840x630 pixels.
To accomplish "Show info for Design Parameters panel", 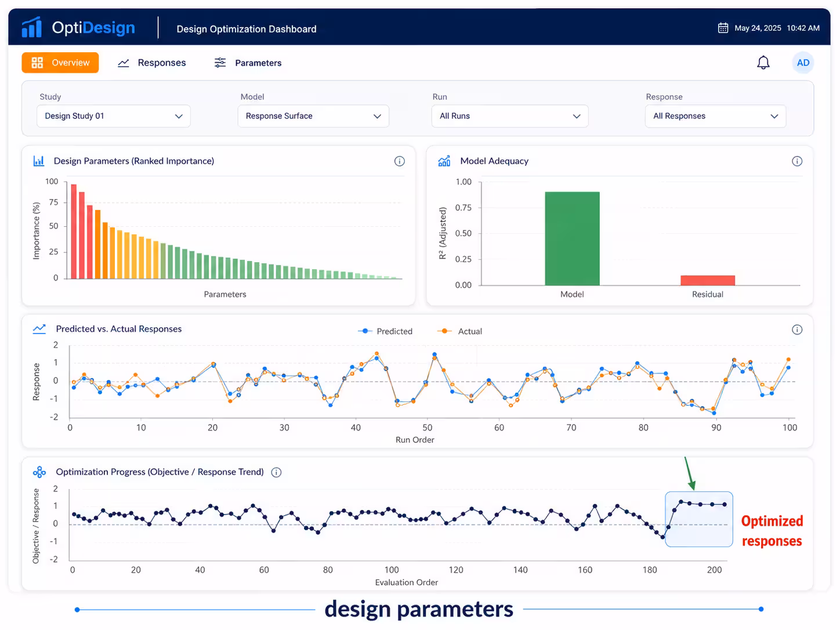I will point(400,161).
